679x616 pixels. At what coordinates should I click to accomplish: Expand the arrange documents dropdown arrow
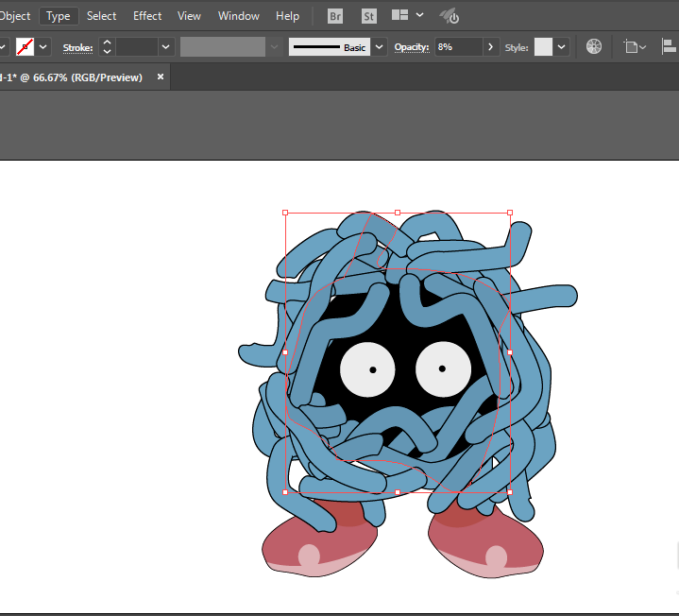tap(419, 15)
